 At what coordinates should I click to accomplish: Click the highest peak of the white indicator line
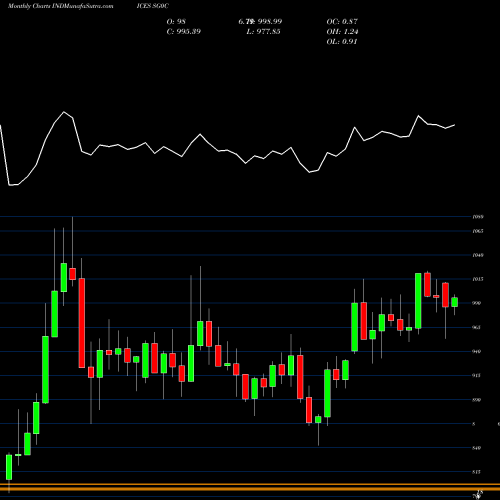(x=64, y=112)
